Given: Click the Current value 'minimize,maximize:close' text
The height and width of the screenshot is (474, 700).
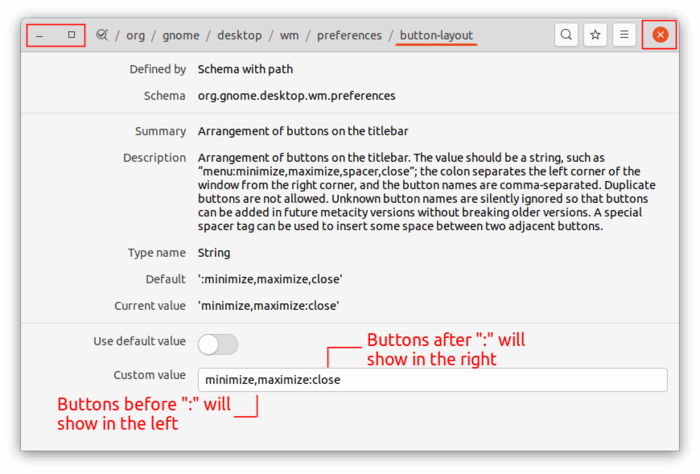Looking at the screenshot, I should [268, 306].
